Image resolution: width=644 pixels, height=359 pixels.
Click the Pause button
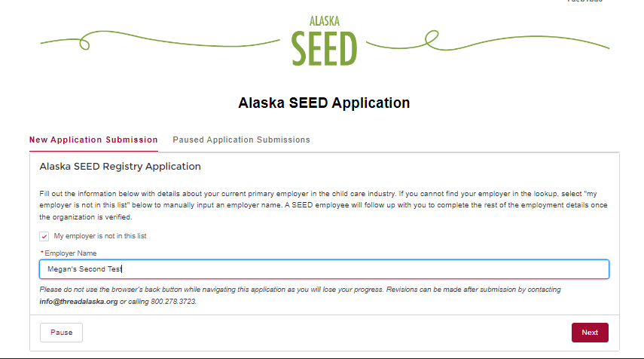pos(61,333)
